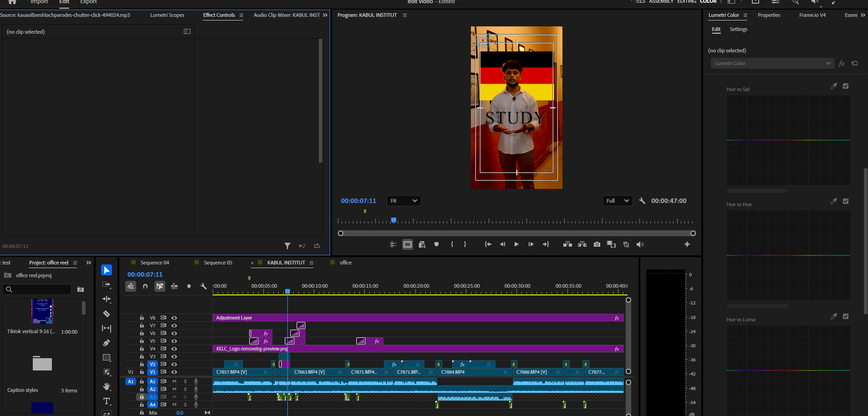The width and height of the screenshot is (868, 416).
Task: Uncheck the Hue vs Luma checkbox
Action: tap(846, 316)
